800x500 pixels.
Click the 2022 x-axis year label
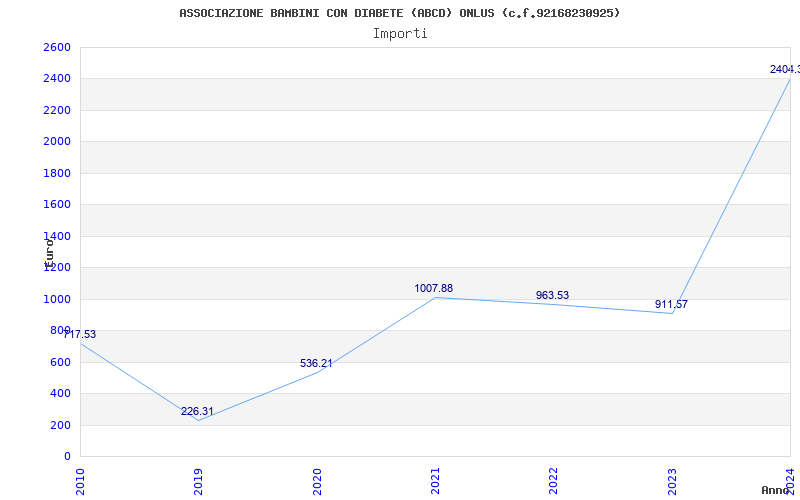point(554,479)
